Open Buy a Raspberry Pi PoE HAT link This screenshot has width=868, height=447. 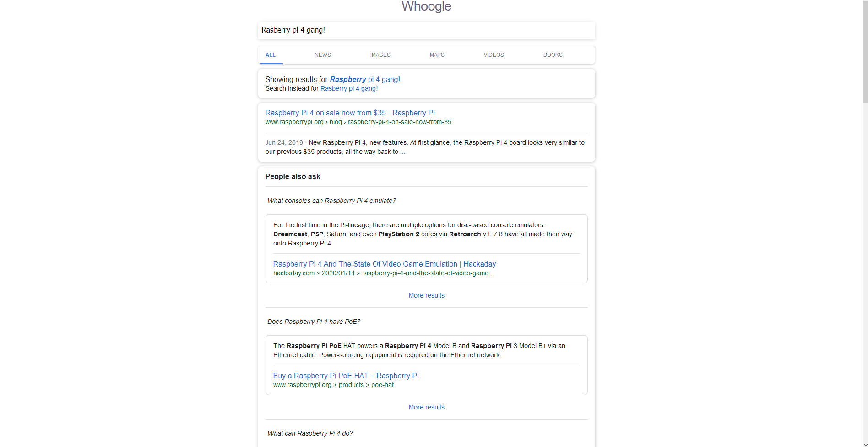[x=346, y=376]
